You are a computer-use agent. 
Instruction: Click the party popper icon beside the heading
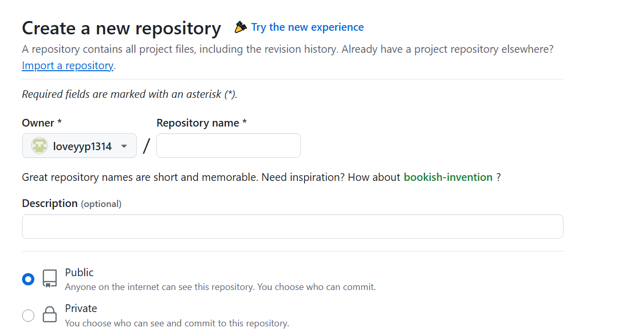click(x=240, y=27)
